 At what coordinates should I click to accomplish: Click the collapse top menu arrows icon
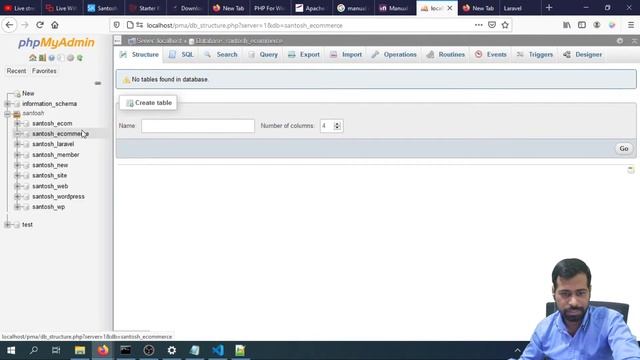634,41
